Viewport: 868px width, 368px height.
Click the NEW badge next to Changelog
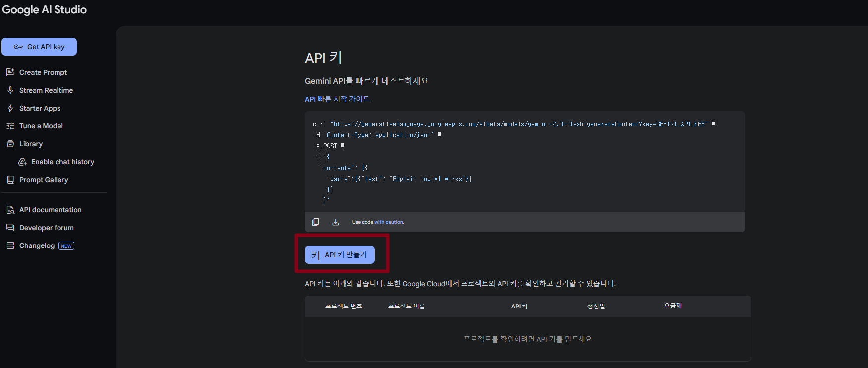click(x=66, y=246)
